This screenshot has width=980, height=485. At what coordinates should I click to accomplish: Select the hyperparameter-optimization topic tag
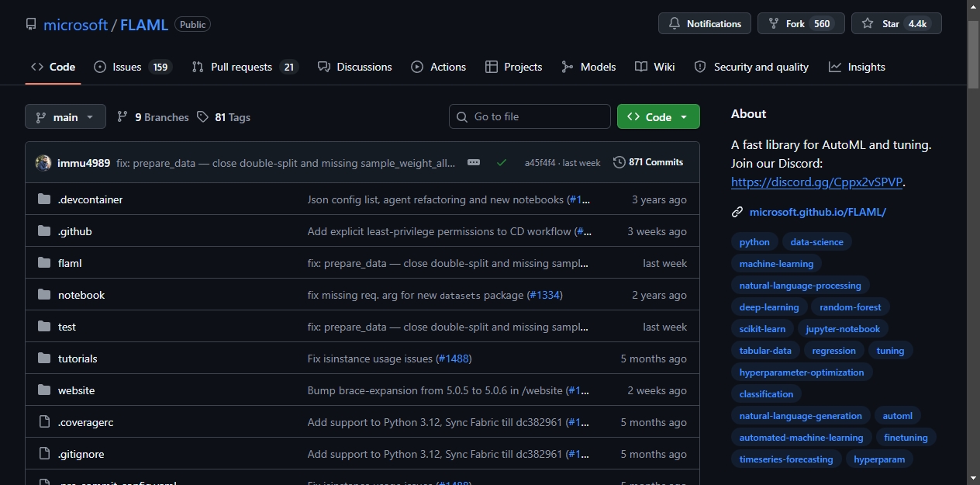click(802, 372)
